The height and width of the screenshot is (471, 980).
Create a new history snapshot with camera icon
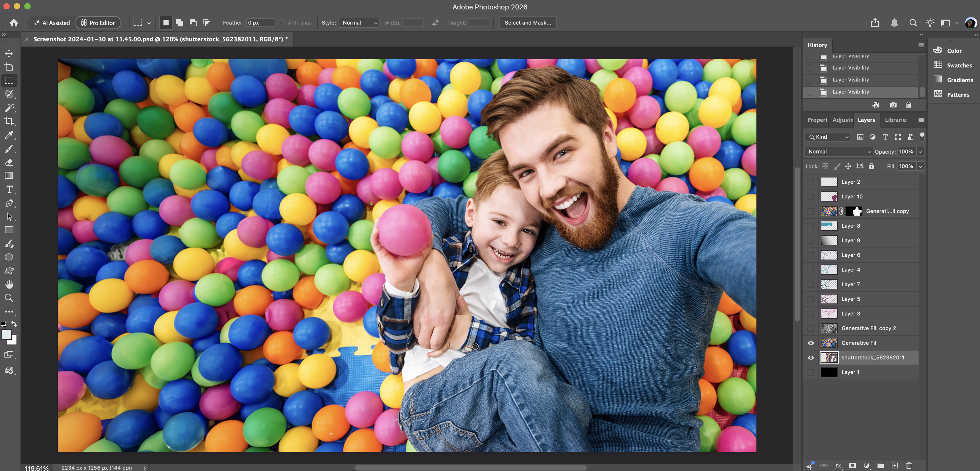click(x=893, y=105)
